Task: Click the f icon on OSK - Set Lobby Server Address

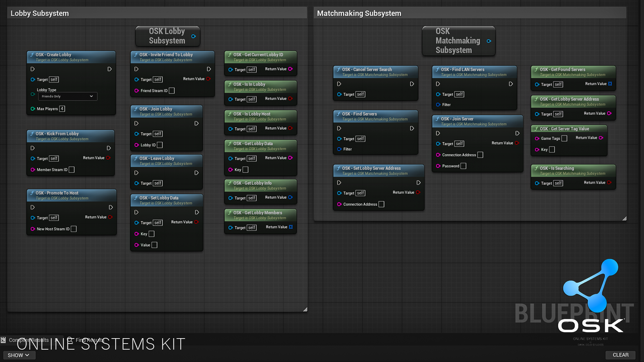Action: pos(338,168)
